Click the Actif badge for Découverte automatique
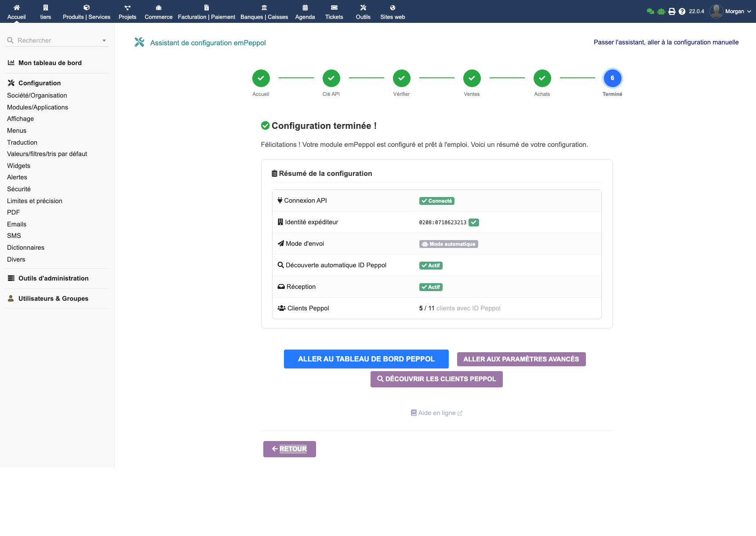The image size is (756, 536). [431, 266]
